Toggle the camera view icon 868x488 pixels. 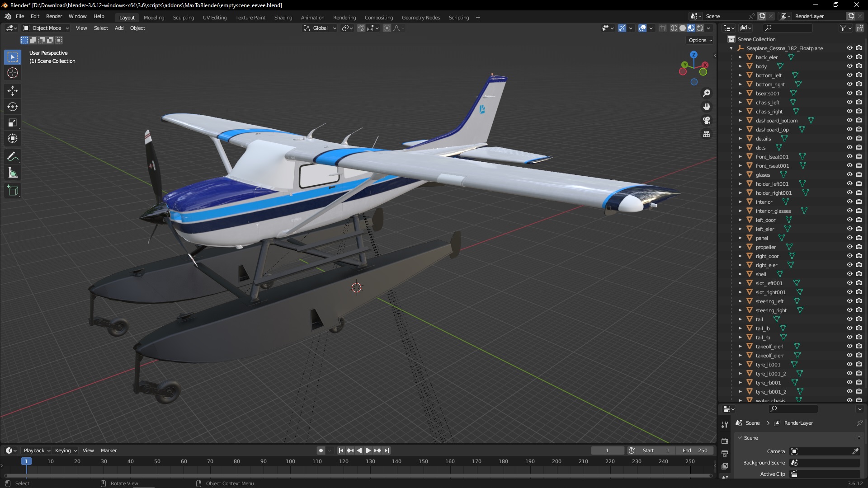coord(707,120)
